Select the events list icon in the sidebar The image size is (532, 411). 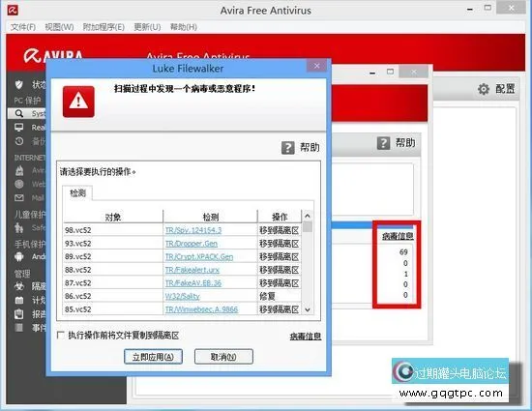[x=19, y=328]
